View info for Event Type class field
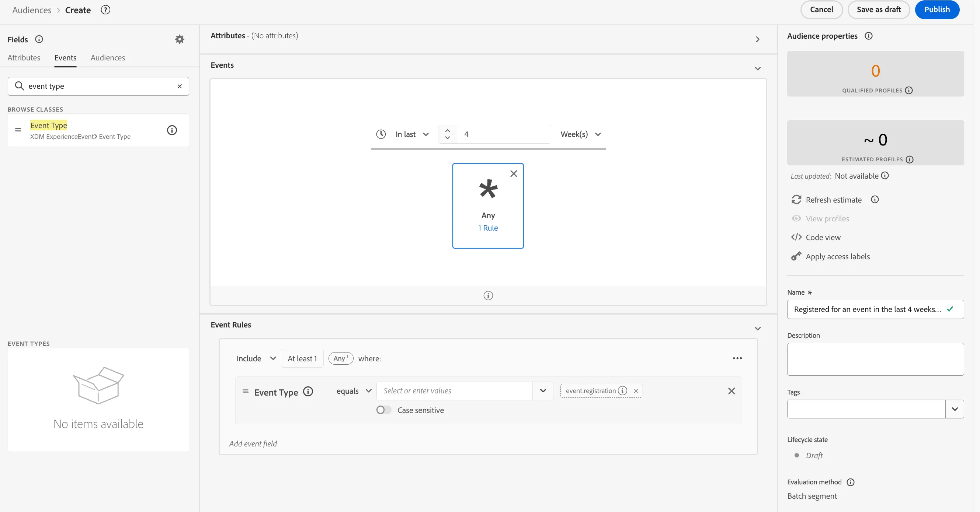 172,130
